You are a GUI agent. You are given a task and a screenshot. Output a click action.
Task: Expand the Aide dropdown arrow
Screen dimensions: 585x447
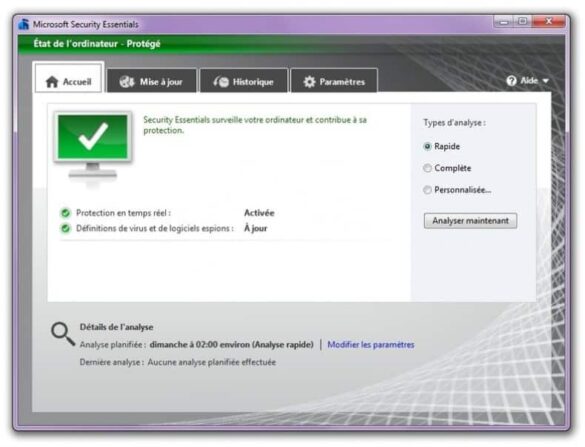click(x=545, y=81)
